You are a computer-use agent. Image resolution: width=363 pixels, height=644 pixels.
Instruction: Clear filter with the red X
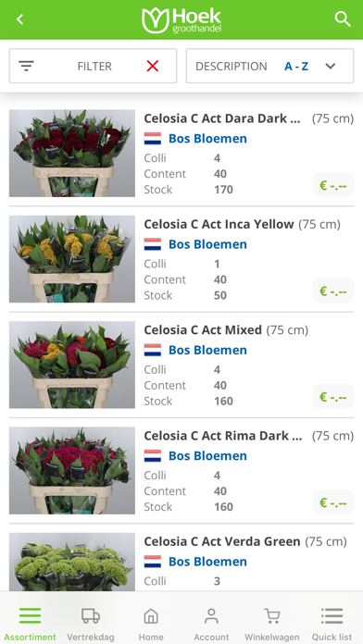[x=153, y=66]
